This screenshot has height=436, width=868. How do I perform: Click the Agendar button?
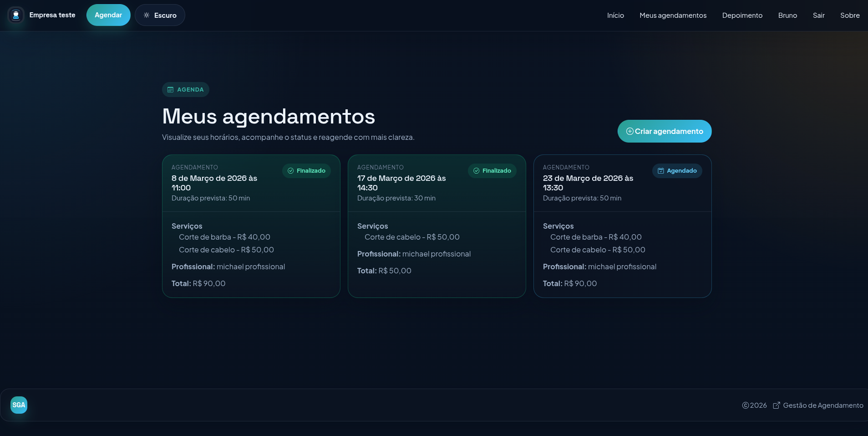point(108,15)
